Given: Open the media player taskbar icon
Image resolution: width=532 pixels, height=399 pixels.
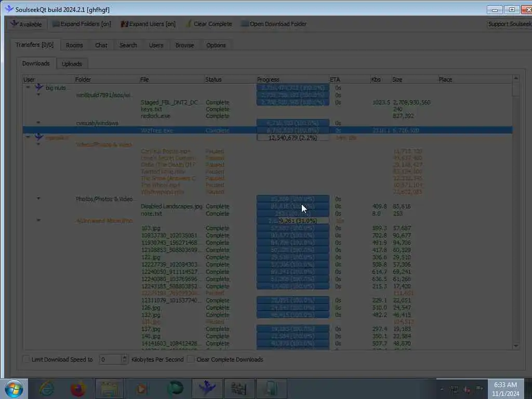Looking at the screenshot, I should 141,389.
